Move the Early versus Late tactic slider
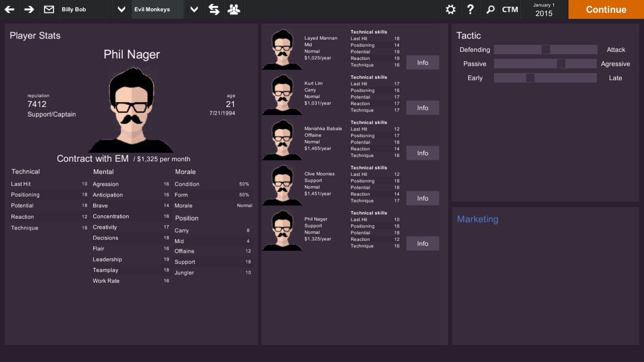644x362 pixels. 531,78
